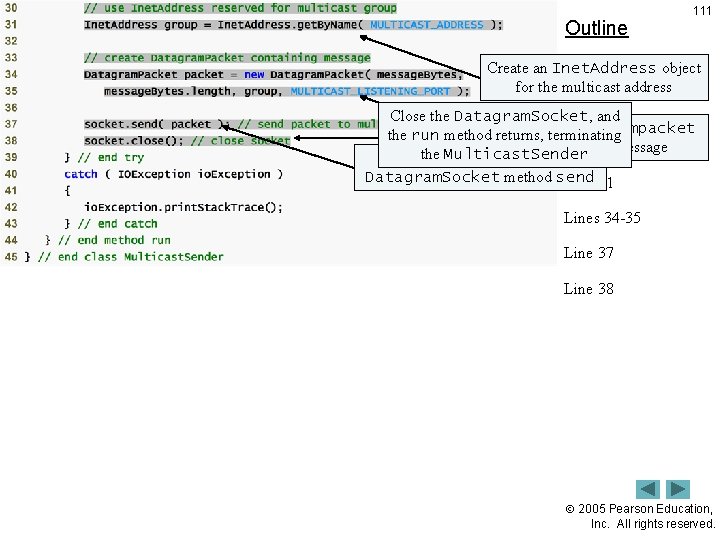This screenshot has width=720, height=540.
Task: Click the 'Close the DatagramSocket' callout text
Action: 505,135
